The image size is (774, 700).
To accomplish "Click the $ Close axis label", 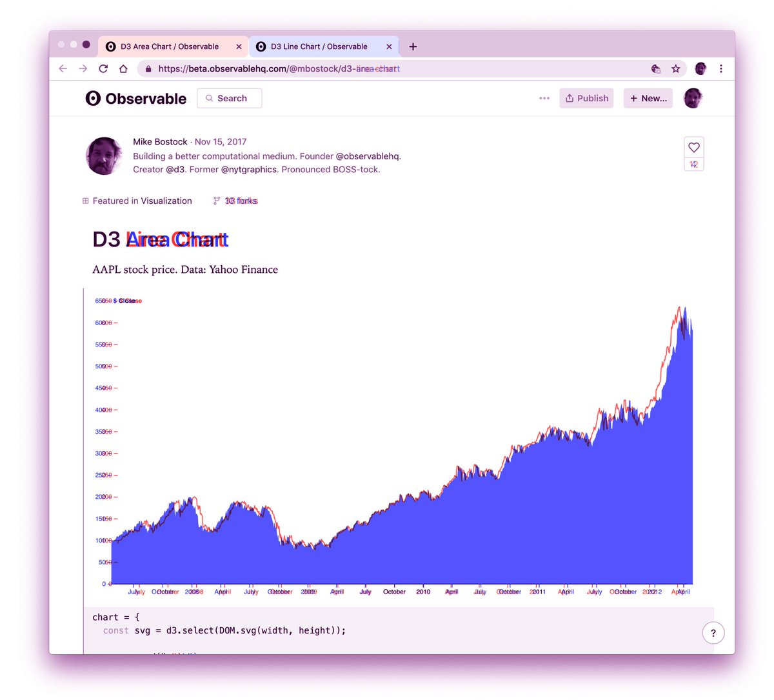I will [x=127, y=301].
